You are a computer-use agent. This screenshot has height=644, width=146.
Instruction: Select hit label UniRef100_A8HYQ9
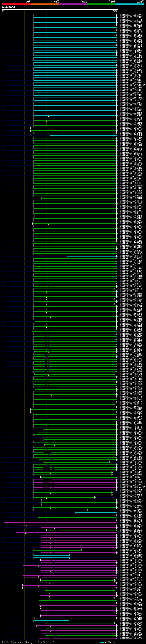click(x=131, y=110)
